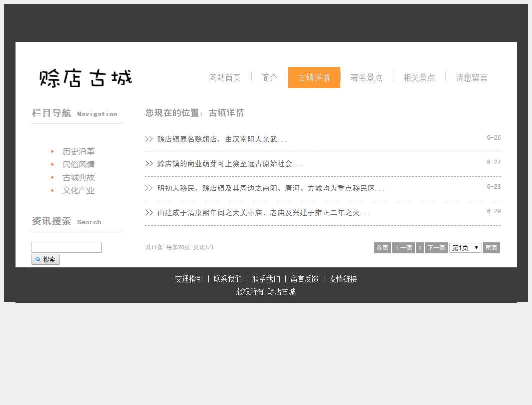
Task: Open article 赊店镇原名赊旗店
Action: (x=222, y=139)
